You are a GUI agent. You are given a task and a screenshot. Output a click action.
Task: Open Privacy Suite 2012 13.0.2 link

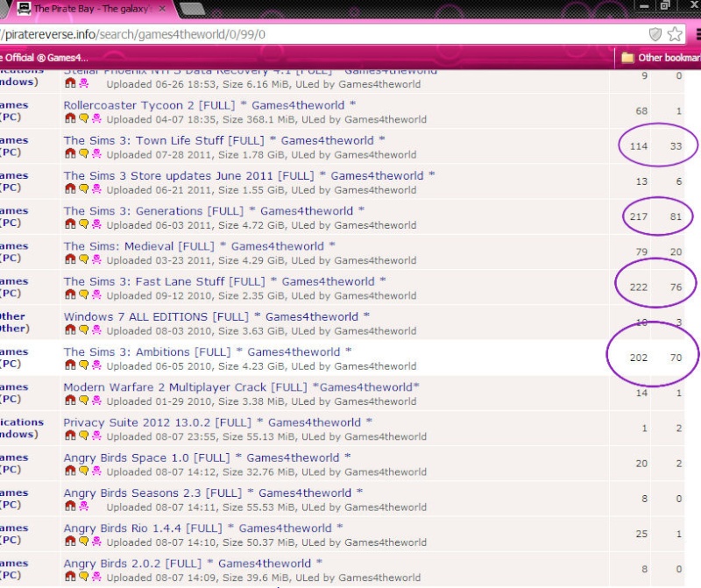pos(218,422)
